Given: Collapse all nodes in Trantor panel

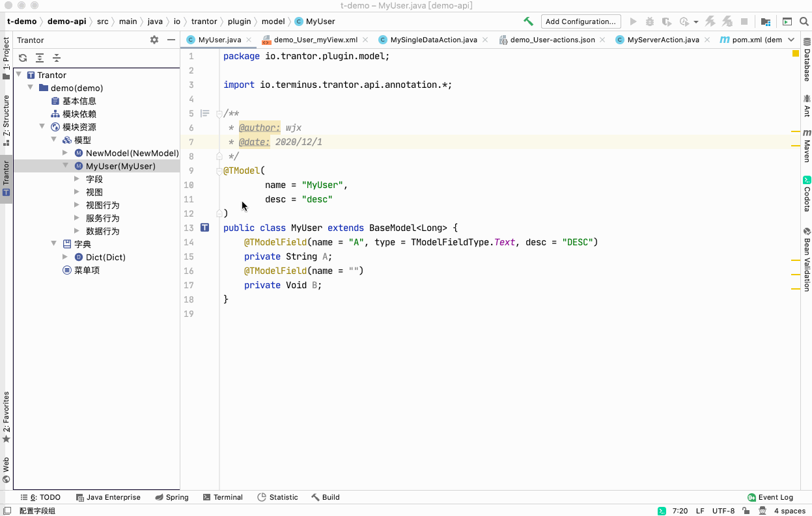Looking at the screenshot, I should pyautogui.click(x=57, y=58).
